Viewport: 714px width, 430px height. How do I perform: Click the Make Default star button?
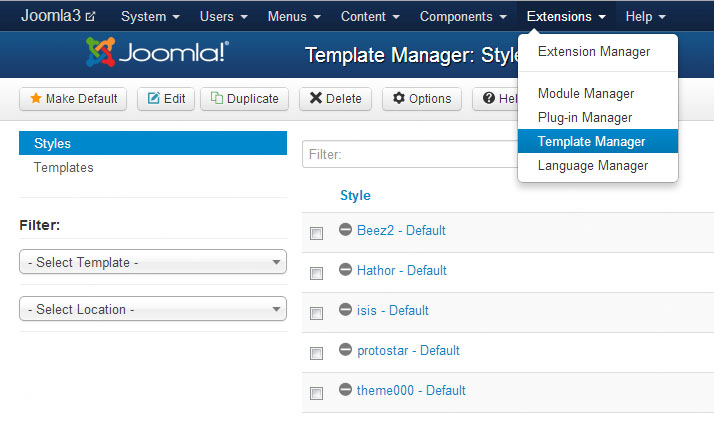click(x=73, y=99)
